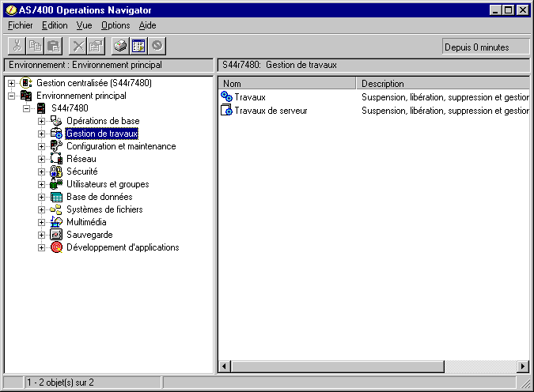Screen dimensions: 534x392
Task: Open the Options menu
Action: click(116, 25)
